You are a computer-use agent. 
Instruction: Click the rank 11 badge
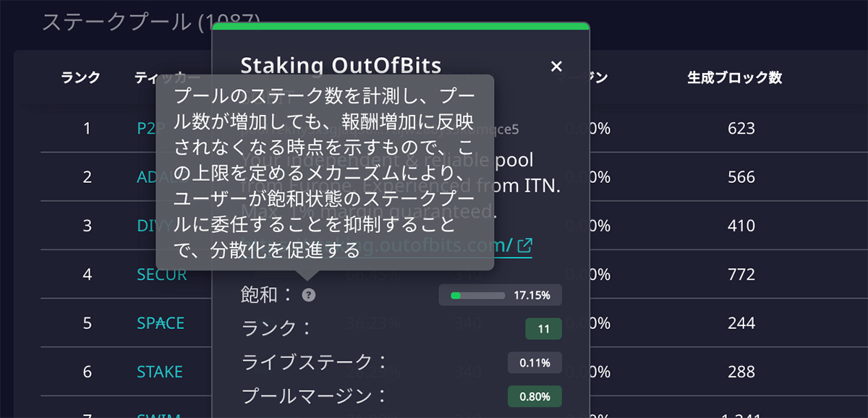pos(543,329)
